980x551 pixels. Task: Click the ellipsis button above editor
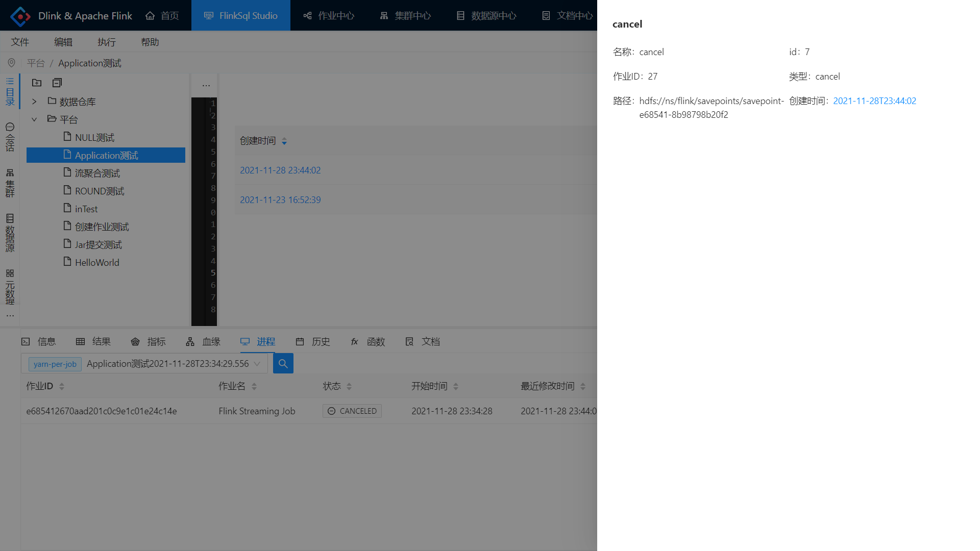(206, 85)
